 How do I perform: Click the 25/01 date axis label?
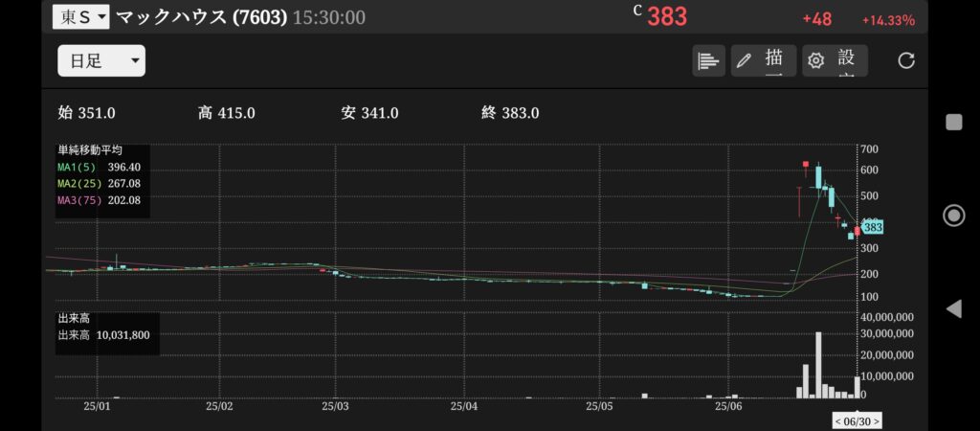pyautogui.click(x=97, y=407)
